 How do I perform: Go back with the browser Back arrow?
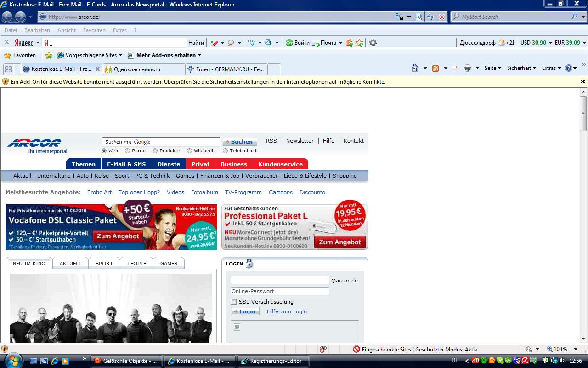coord(7,17)
